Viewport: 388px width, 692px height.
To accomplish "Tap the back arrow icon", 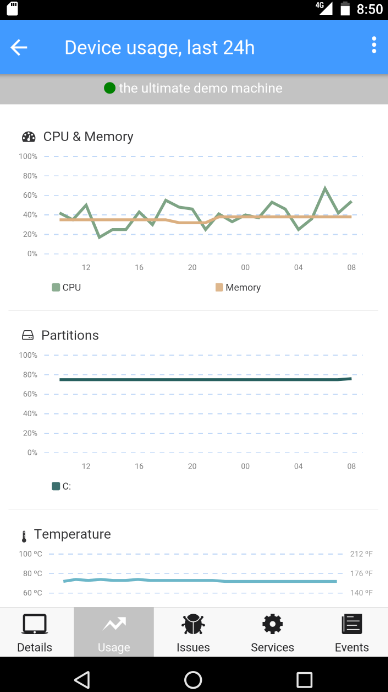I will pyautogui.click(x=19, y=47).
